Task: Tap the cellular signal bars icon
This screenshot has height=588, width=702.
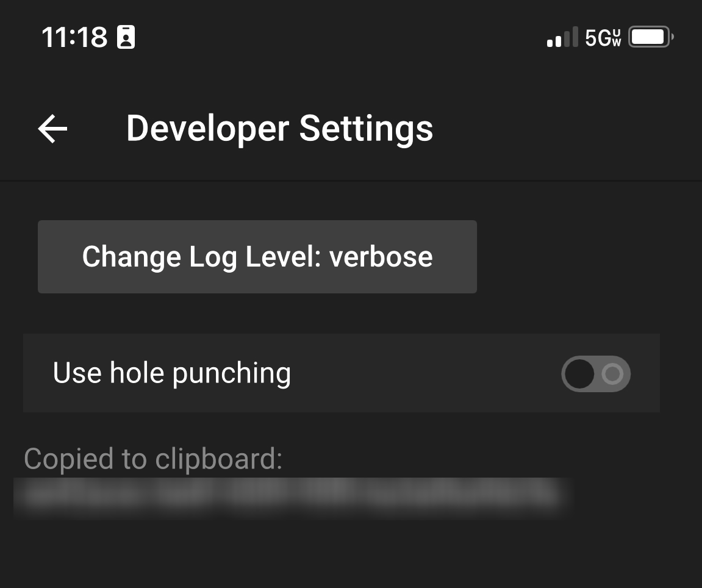Action: point(562,37)
